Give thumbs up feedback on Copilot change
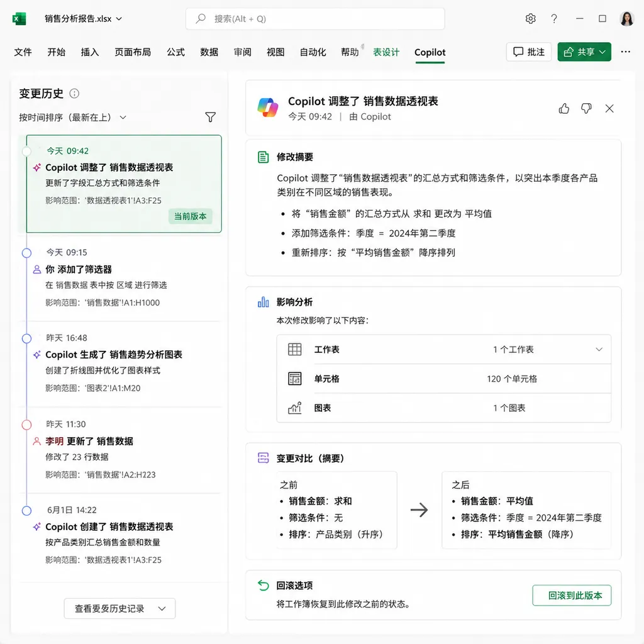 564,108
